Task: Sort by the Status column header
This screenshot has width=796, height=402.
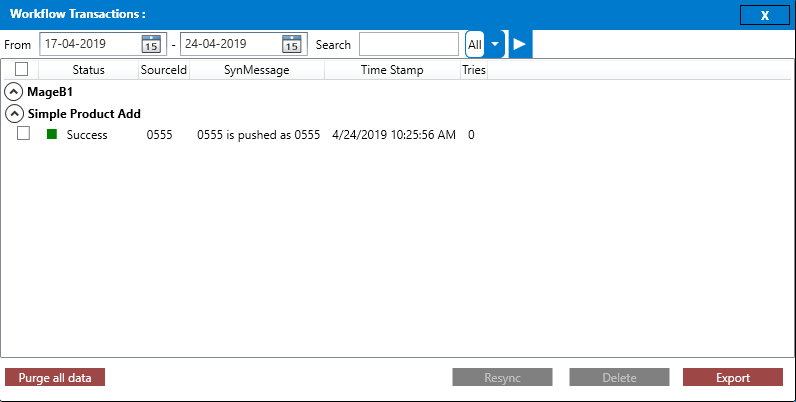Action: point(88,70)
